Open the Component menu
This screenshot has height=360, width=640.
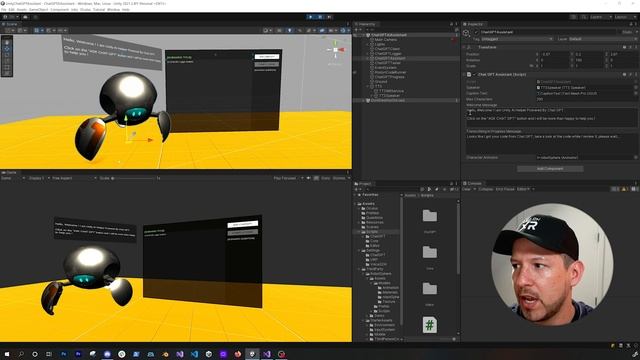[60, 9]
